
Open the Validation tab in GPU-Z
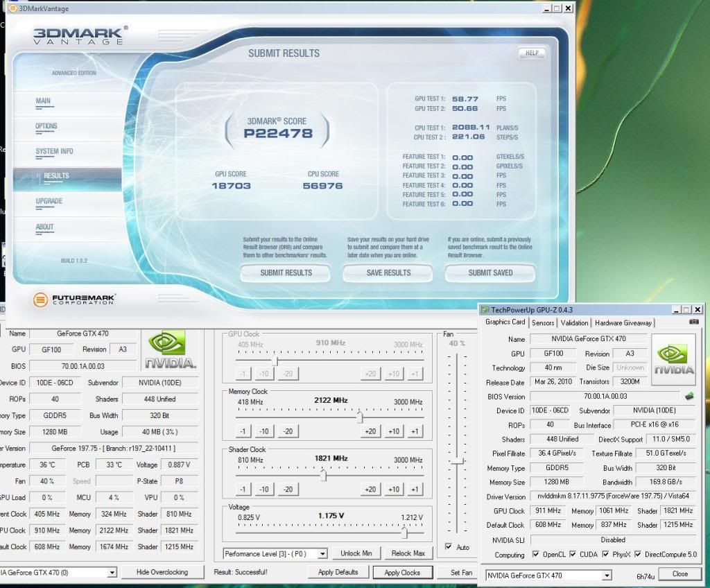click(574, 322)
